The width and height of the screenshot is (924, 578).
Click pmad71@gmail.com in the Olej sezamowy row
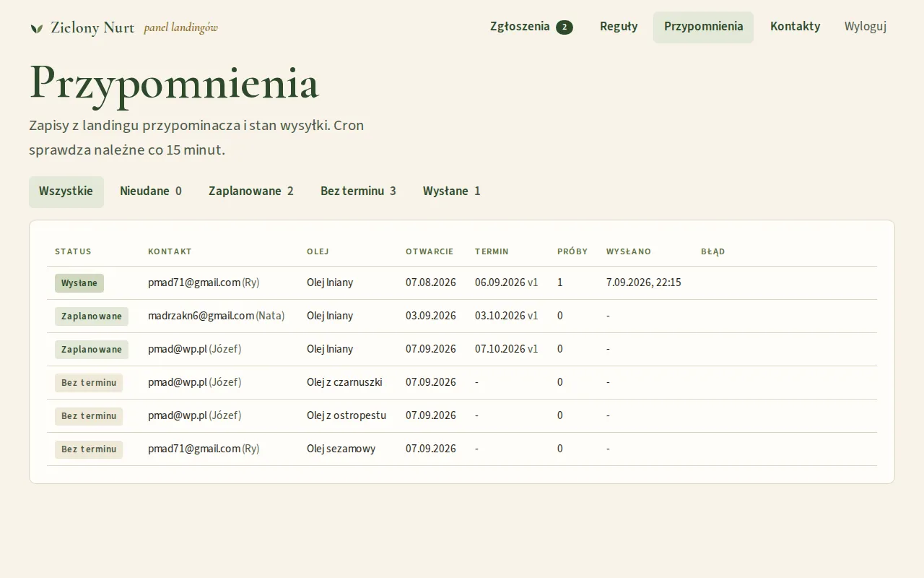[x=194, y=449]
